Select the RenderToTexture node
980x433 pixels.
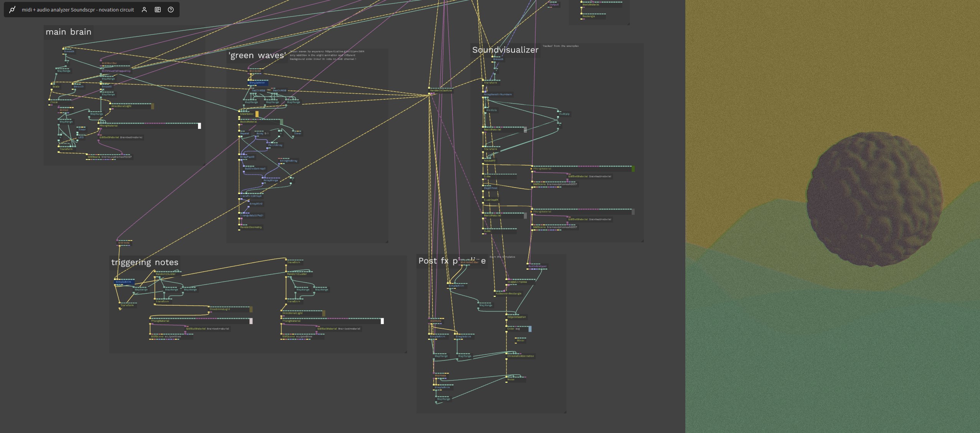tap(441, 91)
